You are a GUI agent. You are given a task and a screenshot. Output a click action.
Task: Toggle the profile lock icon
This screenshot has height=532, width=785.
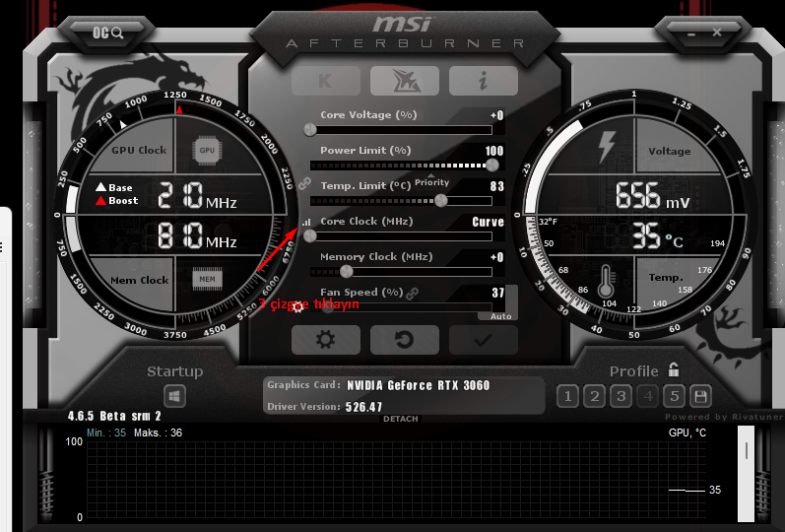pyautogui.click(x=674, y=369)
